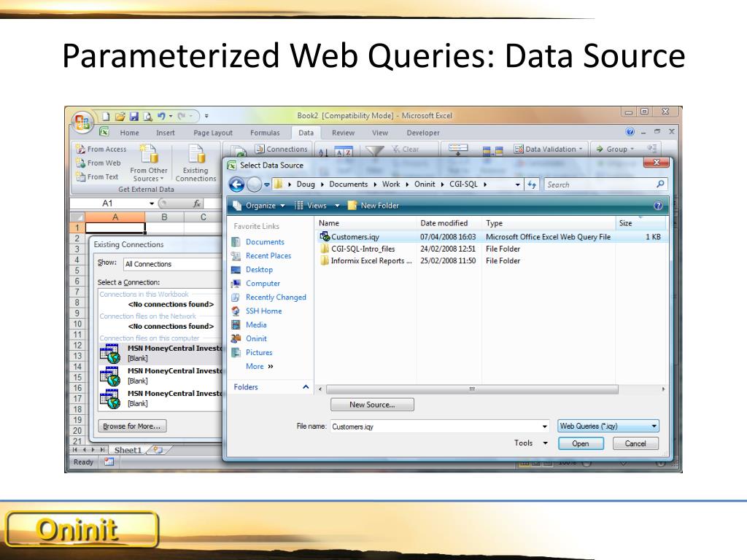Open the From Other Sources dropdown
The height and width of the screenshot is (560, 747).
click(149, 163)
